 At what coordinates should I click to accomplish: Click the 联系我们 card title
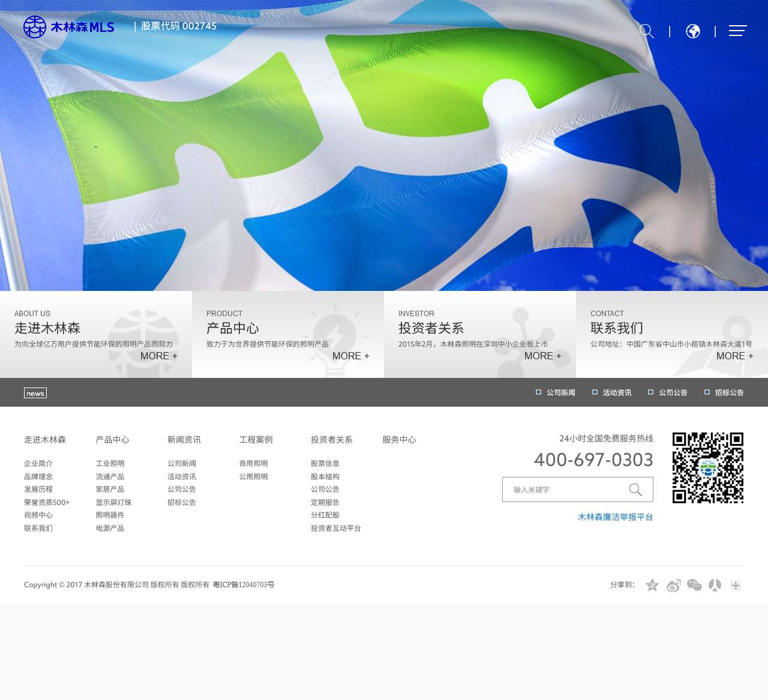pyautogui.click(x=617, y=328)
